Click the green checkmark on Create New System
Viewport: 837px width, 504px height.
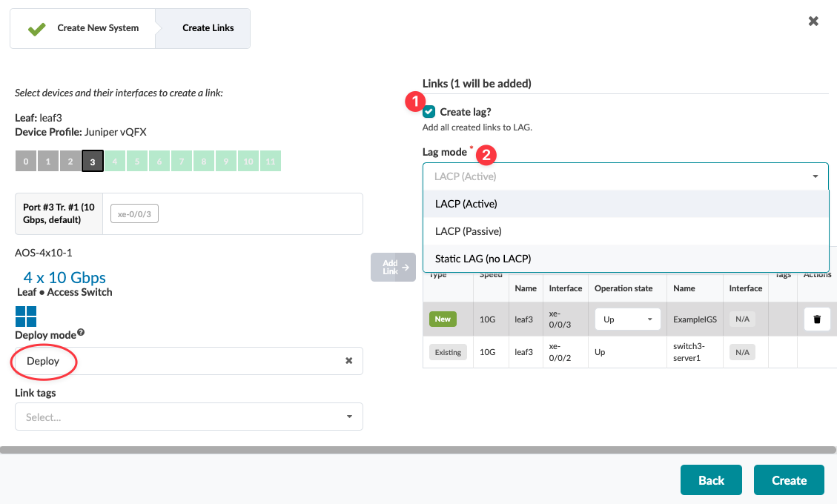coord(36,29)
